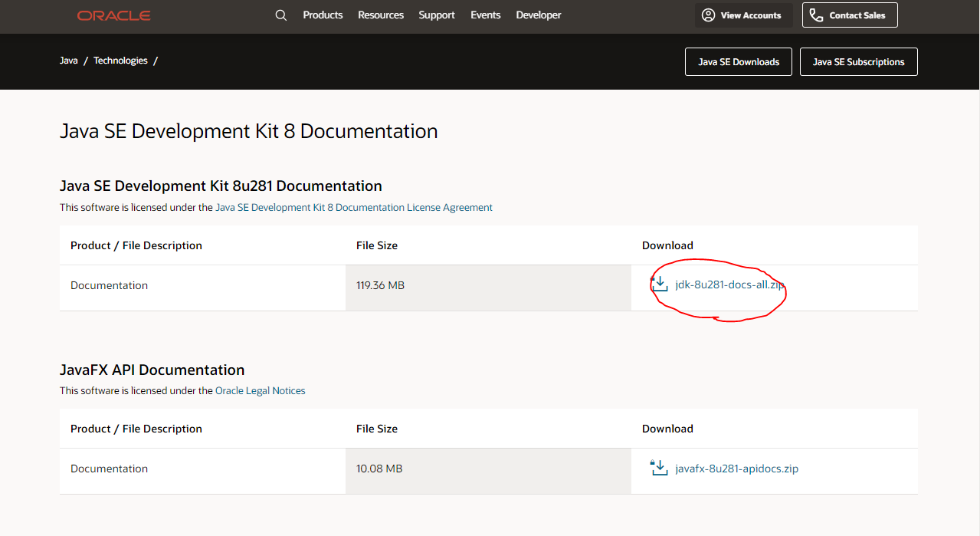Open the Developer menu
This screenshot has width=980, height=536.
coord(539,15)
